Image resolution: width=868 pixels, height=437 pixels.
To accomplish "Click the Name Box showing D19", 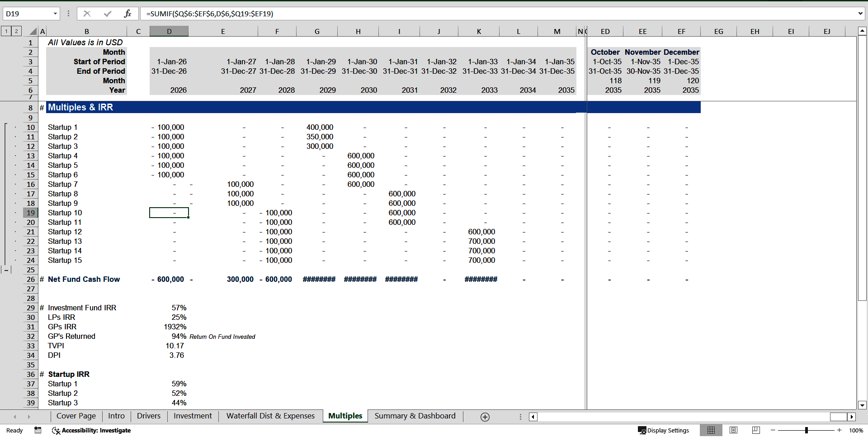I will (x=27, y=14).
